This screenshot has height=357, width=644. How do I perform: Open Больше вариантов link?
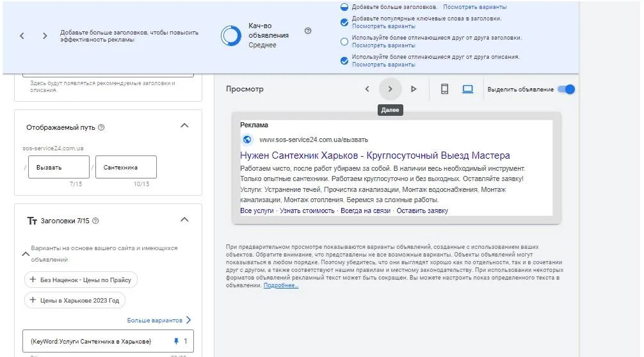(159, 320)
